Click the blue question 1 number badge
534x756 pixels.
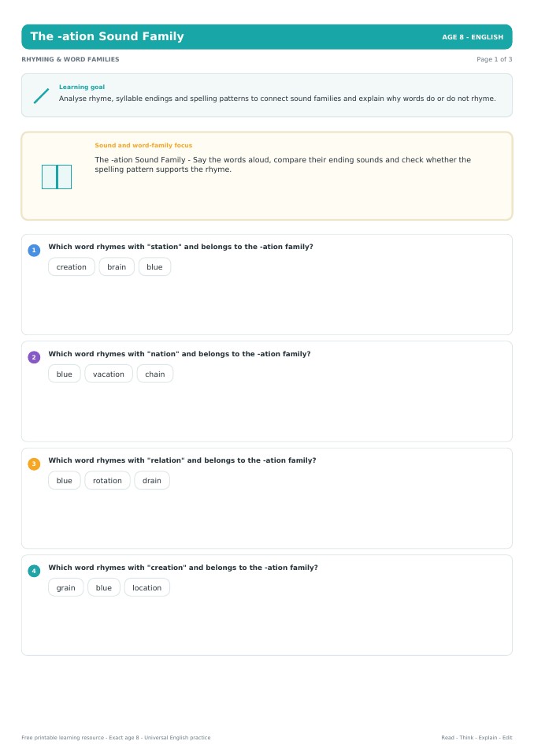tap(34, 250)
